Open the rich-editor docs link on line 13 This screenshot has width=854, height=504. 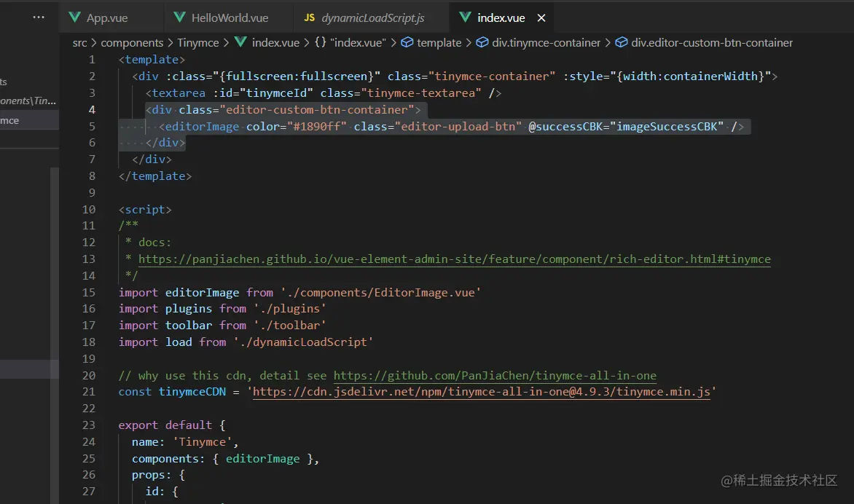pos(454,259)
